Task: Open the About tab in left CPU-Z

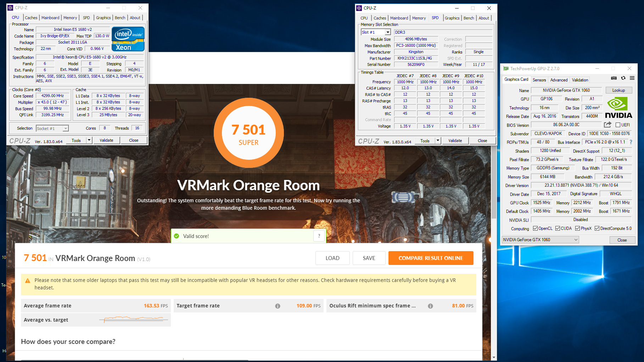Action: (135, 18)
